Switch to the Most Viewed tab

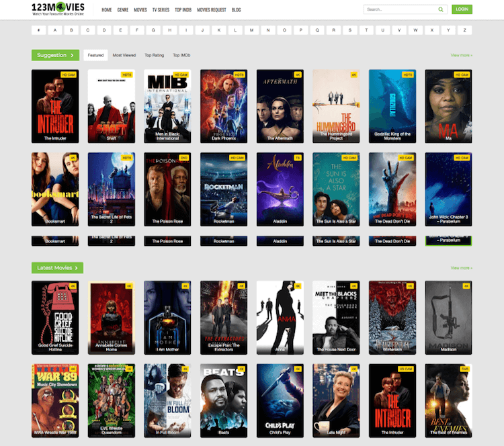124,55
